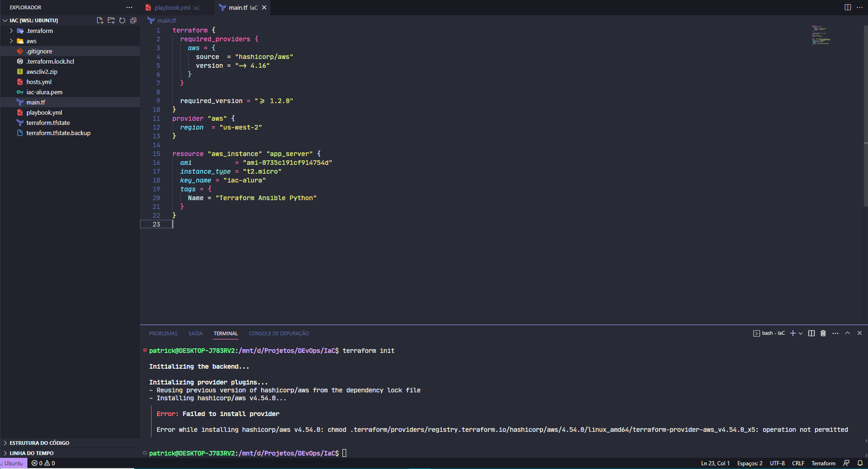Kill terminal with the trash icon
Image resolution: width=868 pixels, height=469 pixels.
pyautogui.click(x=823, y=333)
